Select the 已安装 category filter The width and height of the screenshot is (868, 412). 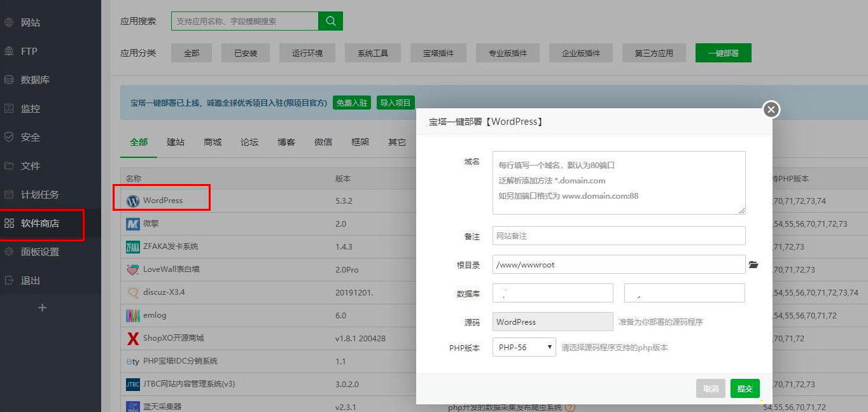click(246, 53)
